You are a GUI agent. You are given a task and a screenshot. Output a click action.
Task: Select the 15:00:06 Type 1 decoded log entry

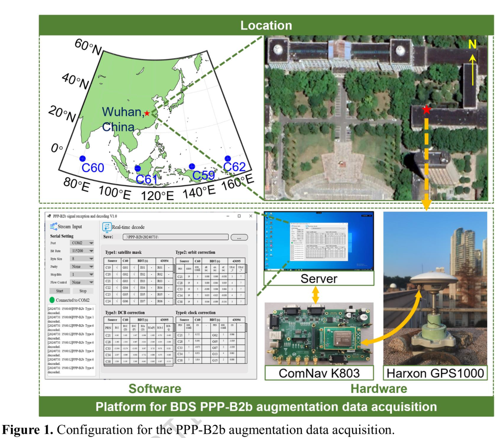(71, 319)
